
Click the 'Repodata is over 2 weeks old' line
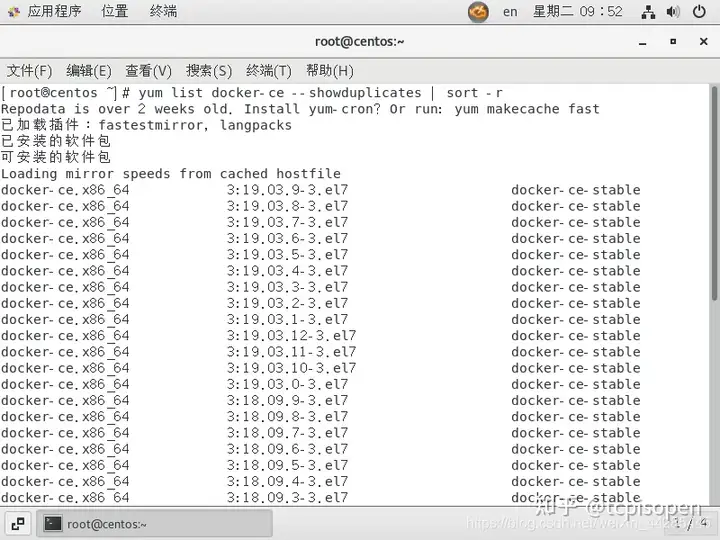click(x=300, y=109)
